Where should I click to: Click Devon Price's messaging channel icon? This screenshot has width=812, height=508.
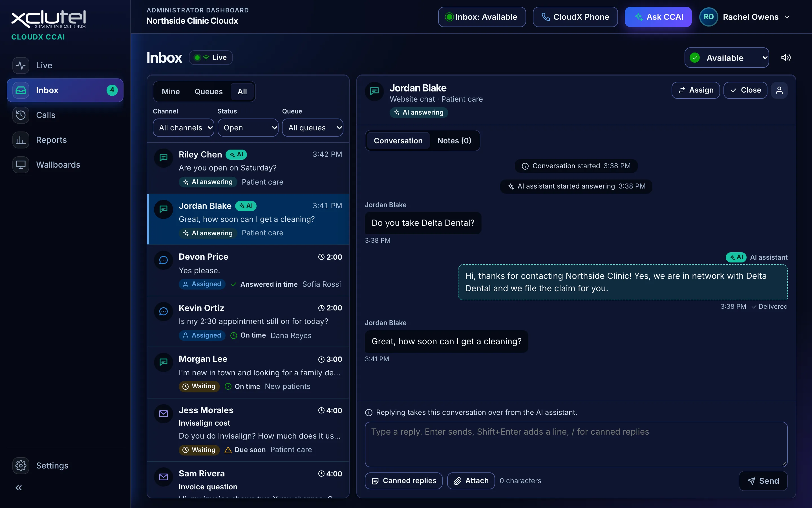coord(164,260)
